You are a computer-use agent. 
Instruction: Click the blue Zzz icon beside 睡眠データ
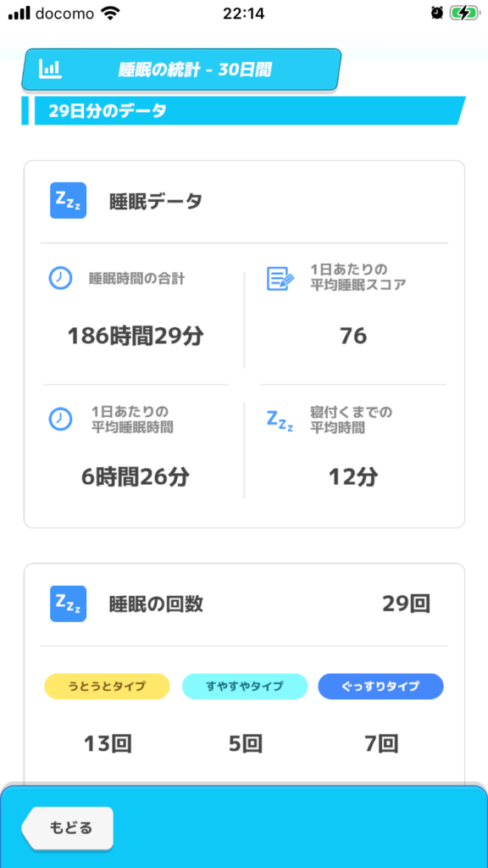click(x=68, y=201)
